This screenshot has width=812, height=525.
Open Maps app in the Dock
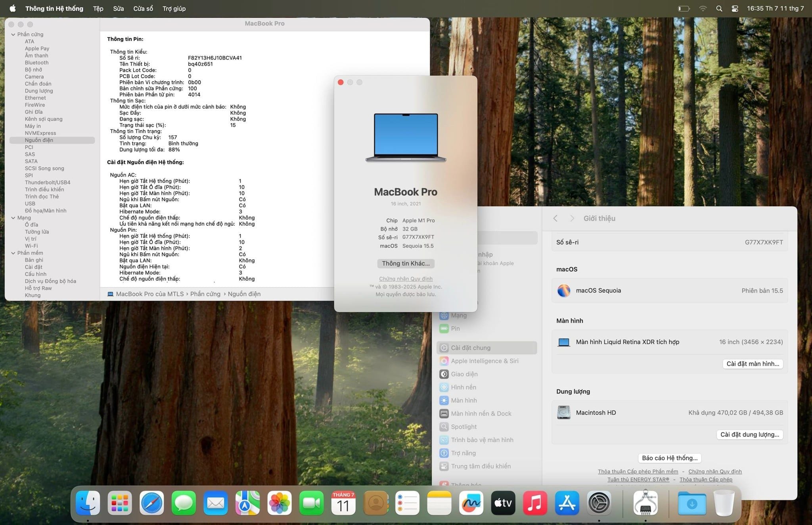point(247,503)
